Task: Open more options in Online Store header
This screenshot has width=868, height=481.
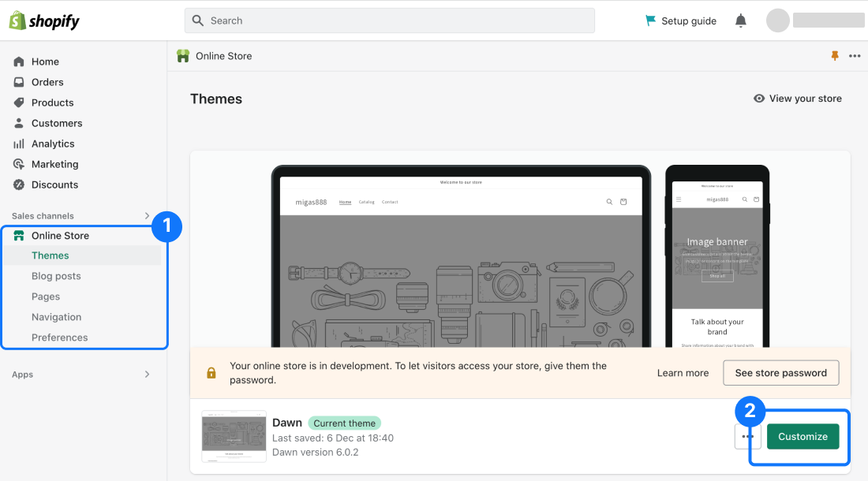Action: (x=855, y=56)
